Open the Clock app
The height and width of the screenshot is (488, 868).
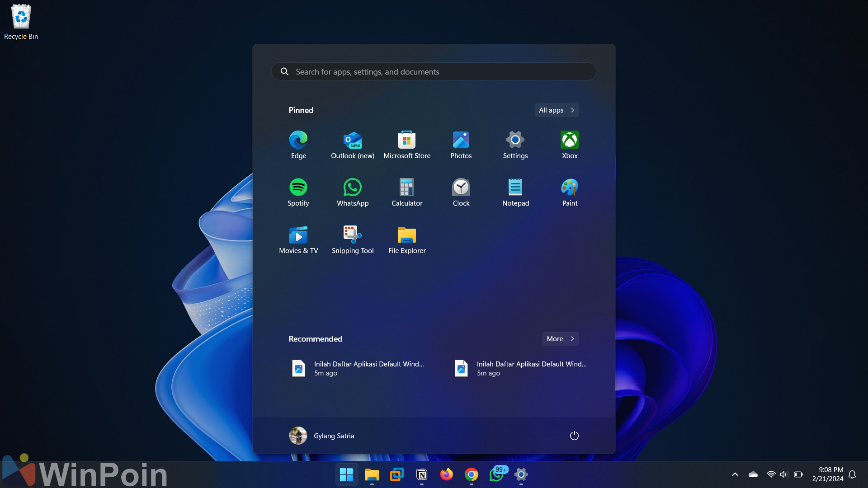pos(461,192)
